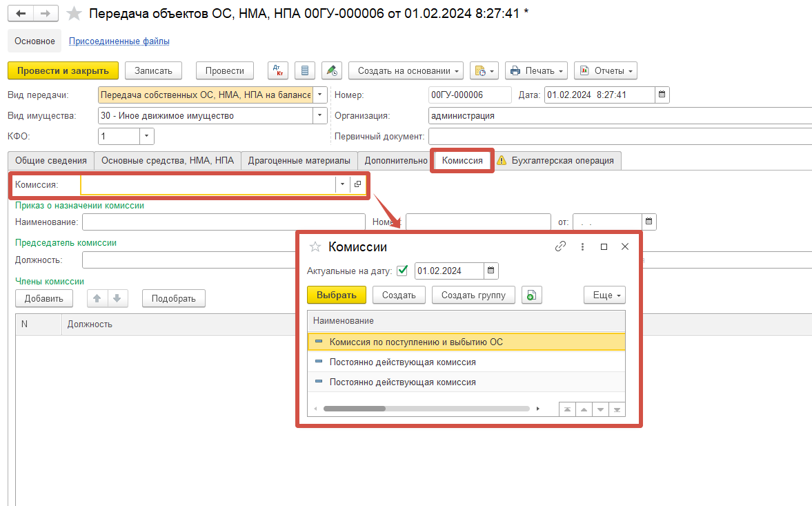Open the Еще menu in Комиссии
This screenshot has width=812, height=506.
point(604,295)
